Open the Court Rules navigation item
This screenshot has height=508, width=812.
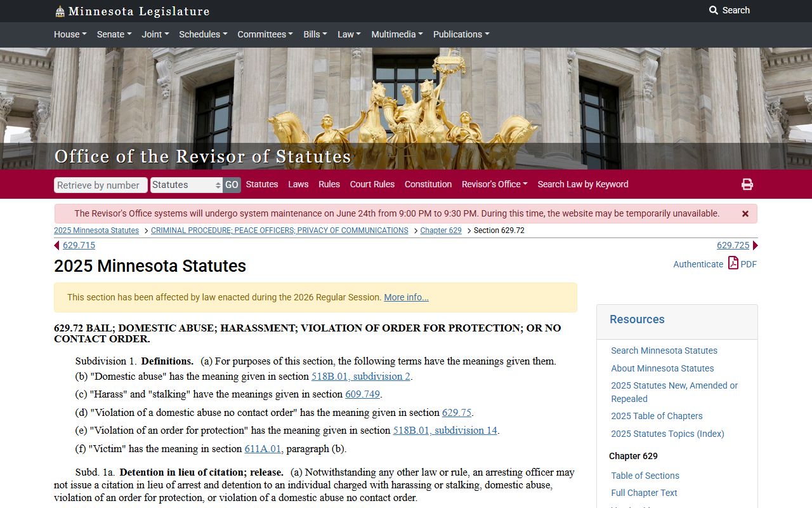[x=372, y=184]
